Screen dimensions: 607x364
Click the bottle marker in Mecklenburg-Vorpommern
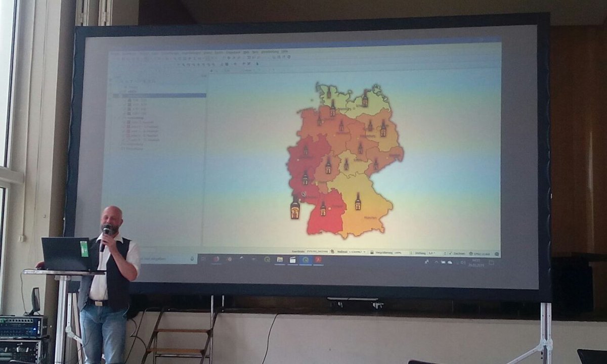(365, 99)
